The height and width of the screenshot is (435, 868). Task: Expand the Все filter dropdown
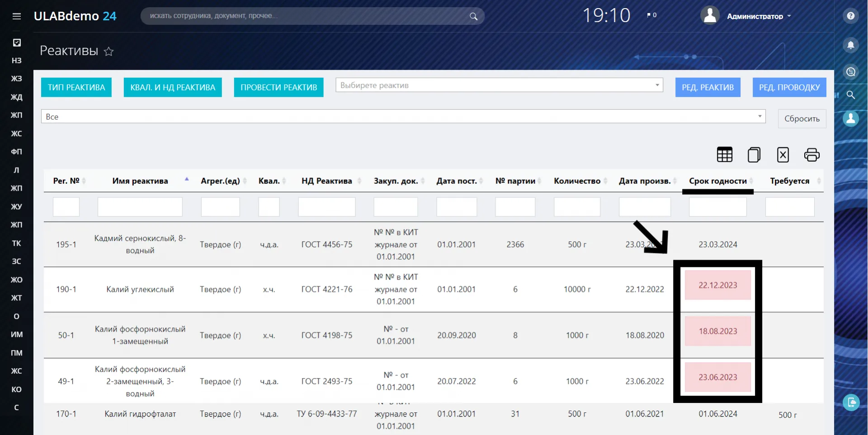coord(403,117)
